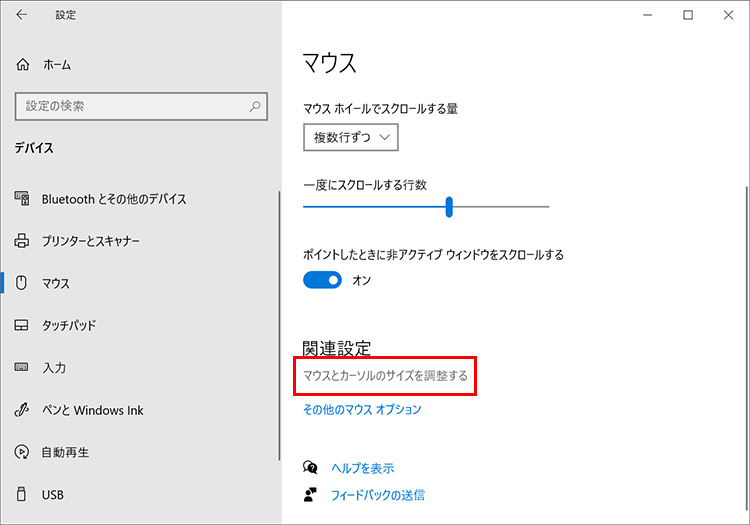Click the main pane vertical scrollbar

coord(746,349)
